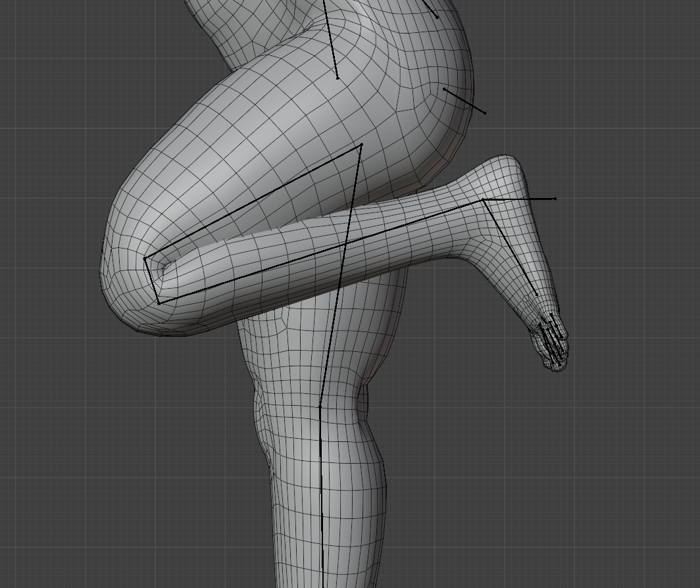700x588 pixels.
Task: Select the hip bone ending on the upper thigh
Action: 331,39
